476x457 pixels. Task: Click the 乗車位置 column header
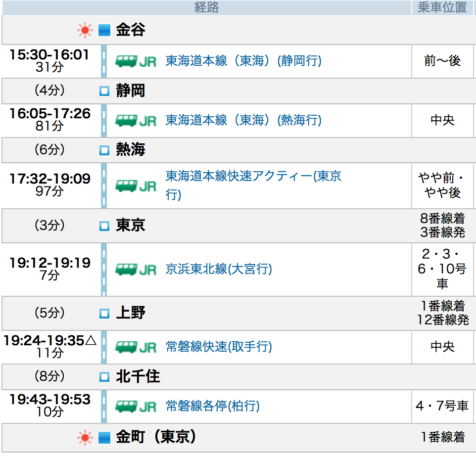click(442, 7)
